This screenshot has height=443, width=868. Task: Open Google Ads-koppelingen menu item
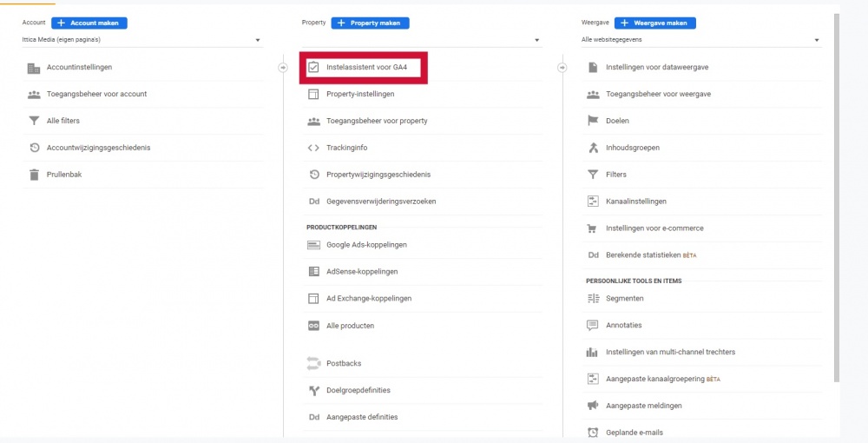[423, 245]
